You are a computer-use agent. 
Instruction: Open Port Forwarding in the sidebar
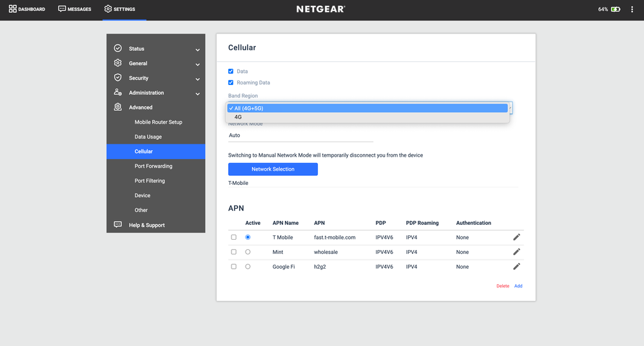153,166
